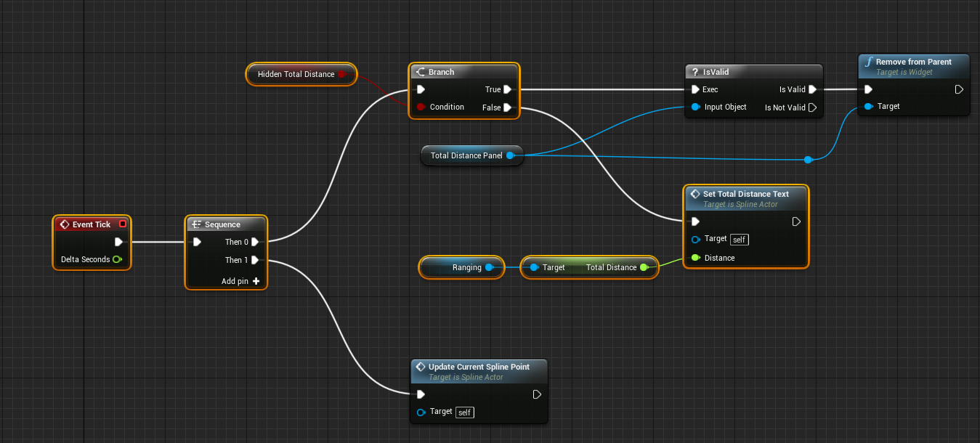Click the Total Distance green output pin

pyautogui.click(x=644, y=267)
